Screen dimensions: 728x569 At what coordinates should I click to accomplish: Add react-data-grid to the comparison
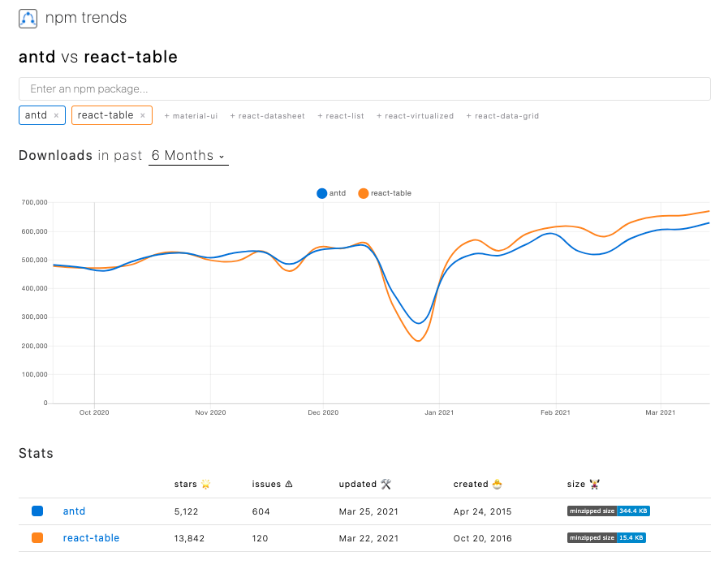pyautogui.click(x=502, y=116)
